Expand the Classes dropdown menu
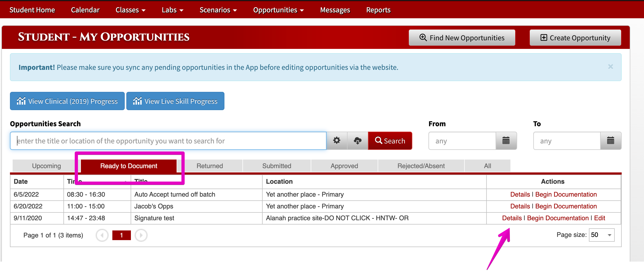644x271 pixels. click(x=130, y=10)
